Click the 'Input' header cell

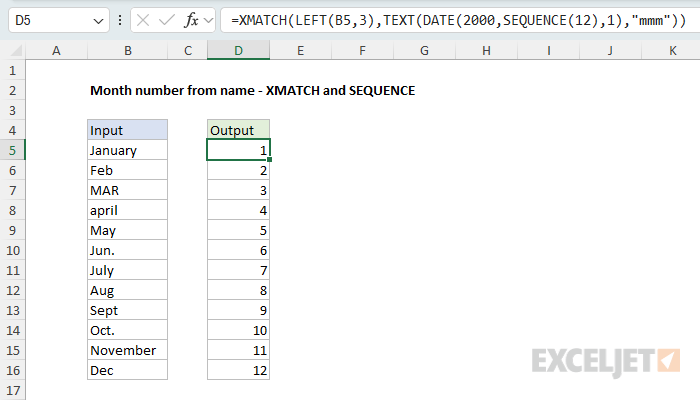coord(128,130)
